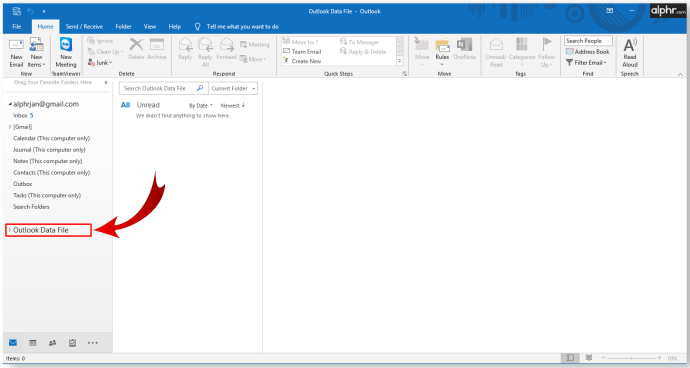Open People view in bottom navigation bar

coord(52,343)
